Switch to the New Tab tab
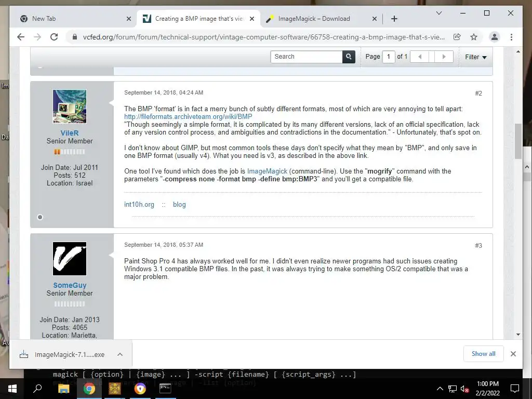 tap(72, 19)
